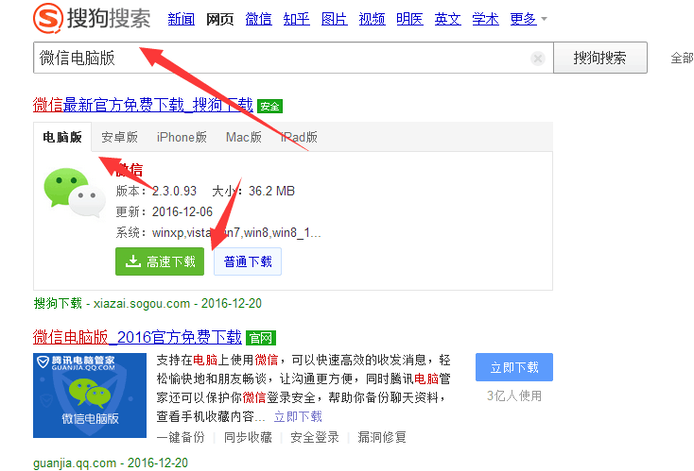Open 微信最新官方免费下载 result link
This screenshot has width=694, height=471.
[143, 105]
